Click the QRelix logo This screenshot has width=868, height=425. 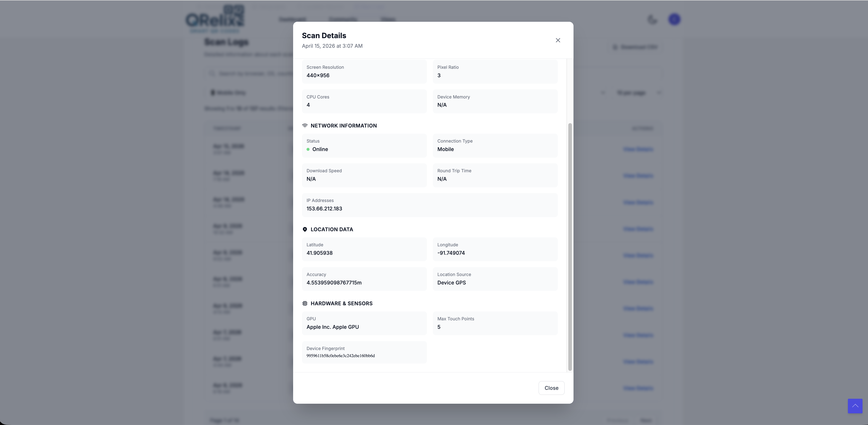pos(214,19)
